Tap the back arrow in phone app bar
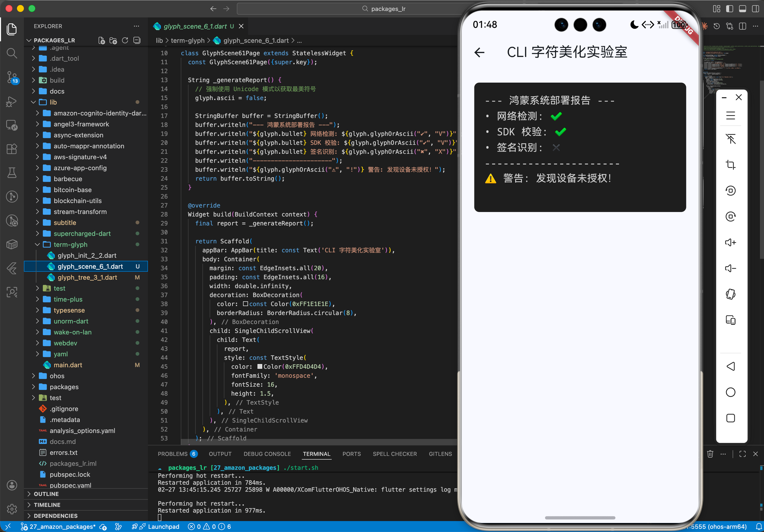 coord(479,53)
